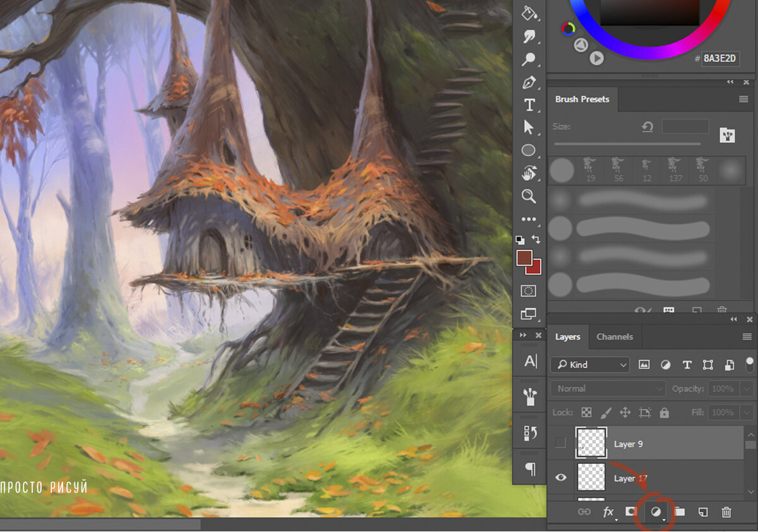The image size is (758, 532).
Task: Select the size 137 brush preset
Action: [673, 169]
